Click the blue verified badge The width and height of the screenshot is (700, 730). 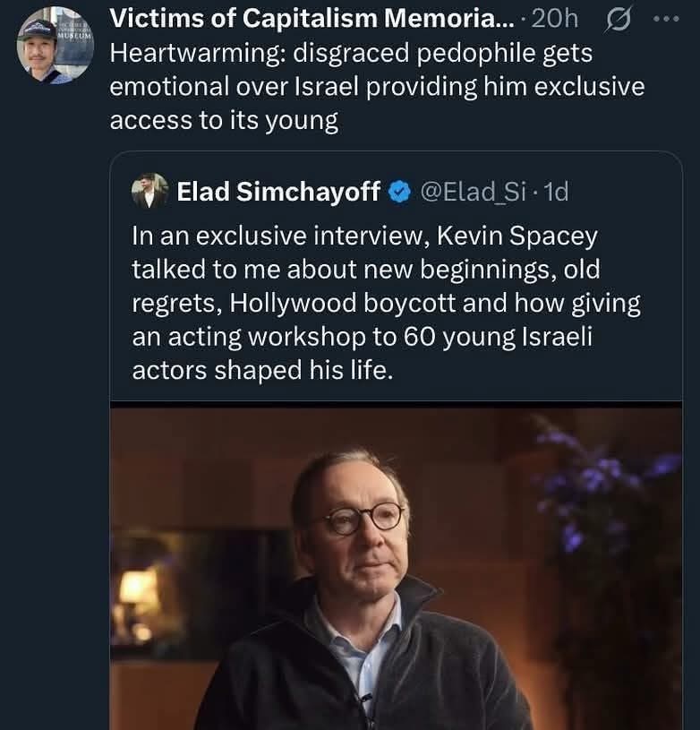(x=399, y=192)
